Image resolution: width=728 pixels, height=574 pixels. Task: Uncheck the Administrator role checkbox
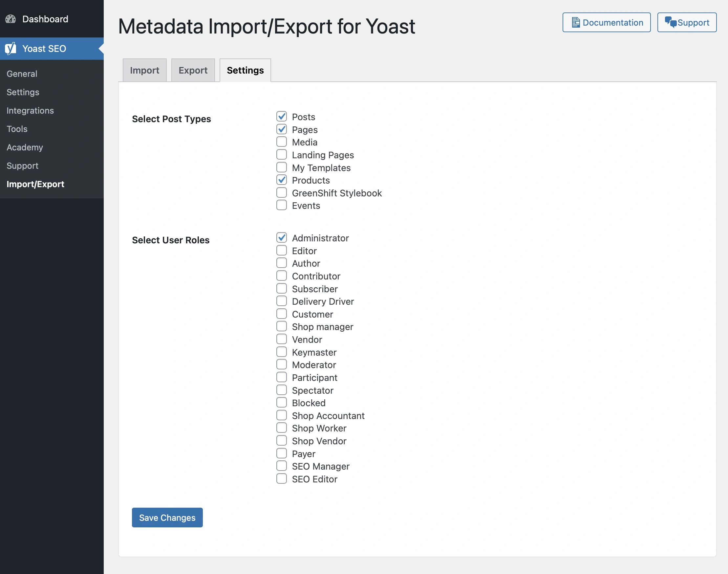tap(282, 237)
